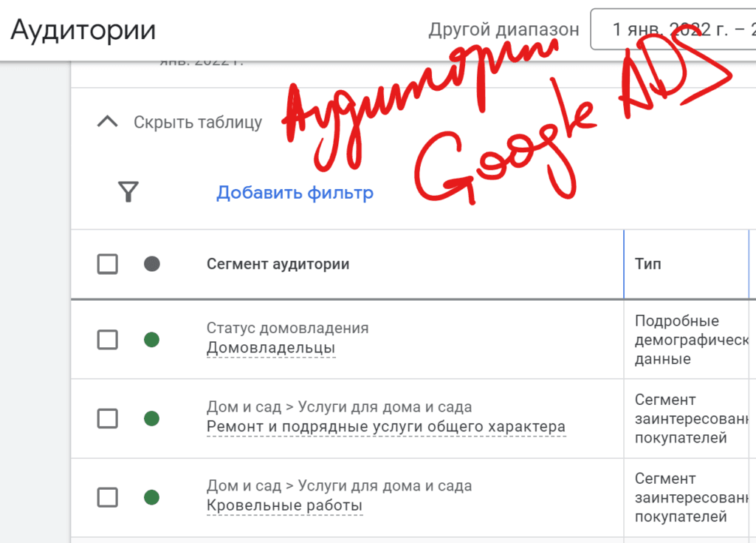
Task: Click "Скрыть таблицу" label
Action: tap(198, 122)
